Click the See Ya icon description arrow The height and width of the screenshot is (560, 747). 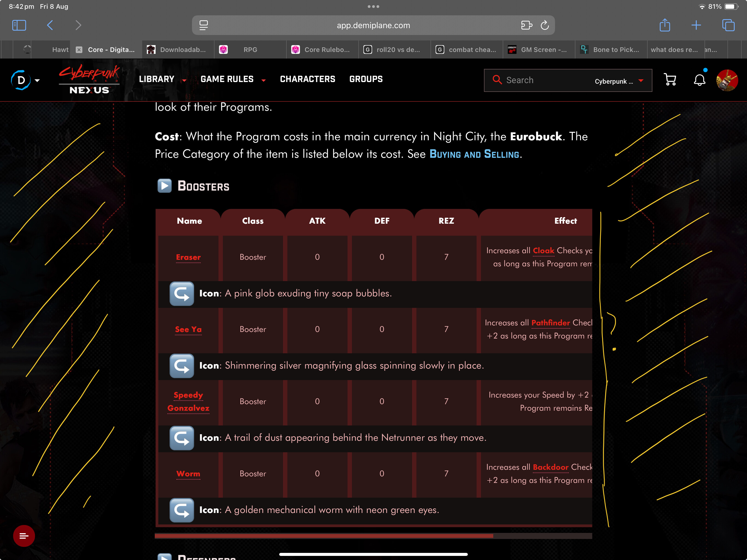182,366
